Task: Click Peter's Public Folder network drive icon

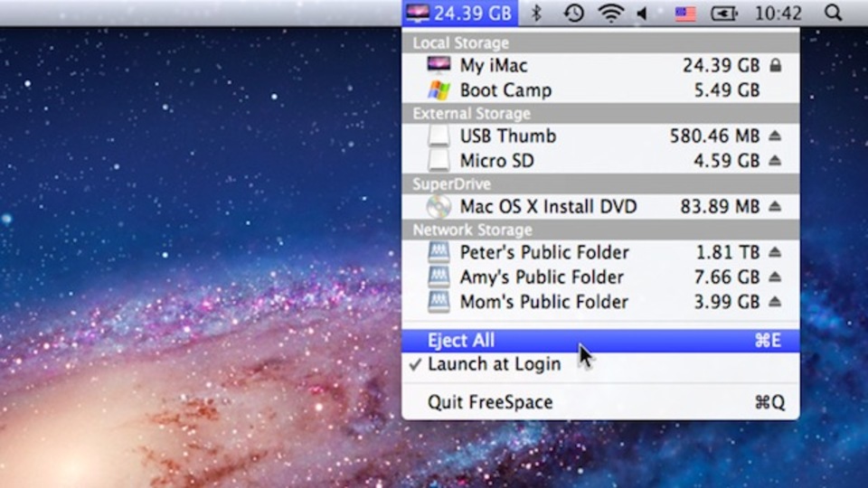Action: click(439, 252)
